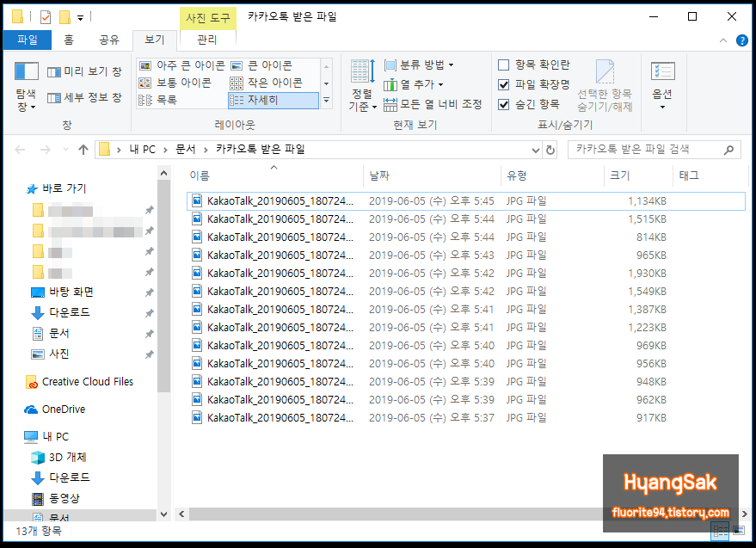Sort by 유형 (Type) column header
This screenshot has width=756, height=548.
click(x=552, y=176)
